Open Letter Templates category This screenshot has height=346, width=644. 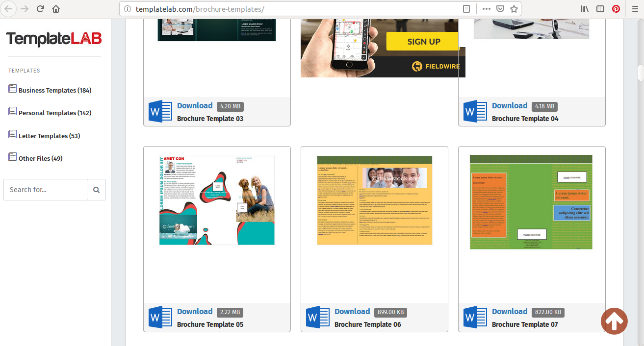click(x=49, y=136)
